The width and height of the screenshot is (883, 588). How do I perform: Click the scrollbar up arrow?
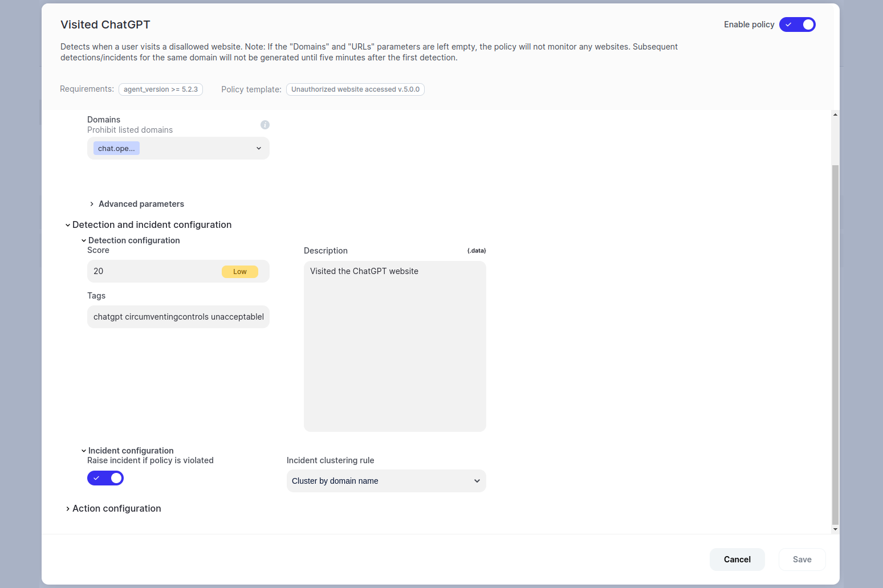coord(835,115)
